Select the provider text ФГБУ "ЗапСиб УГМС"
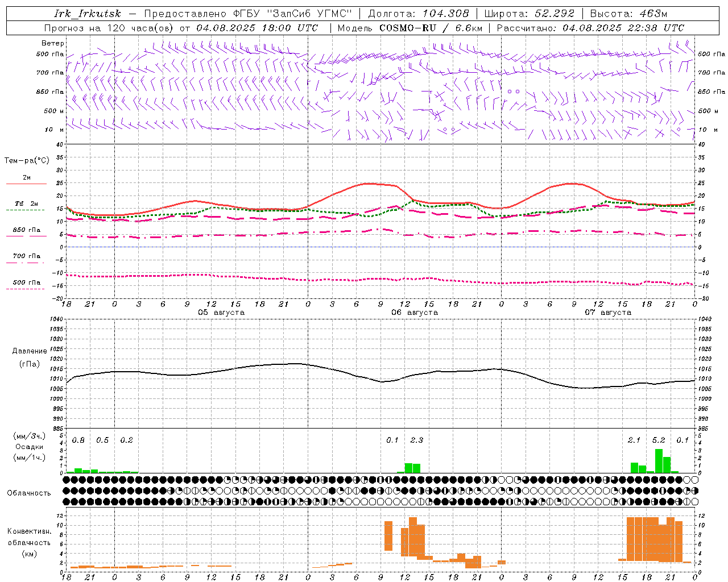 click(x=293, y=14)
